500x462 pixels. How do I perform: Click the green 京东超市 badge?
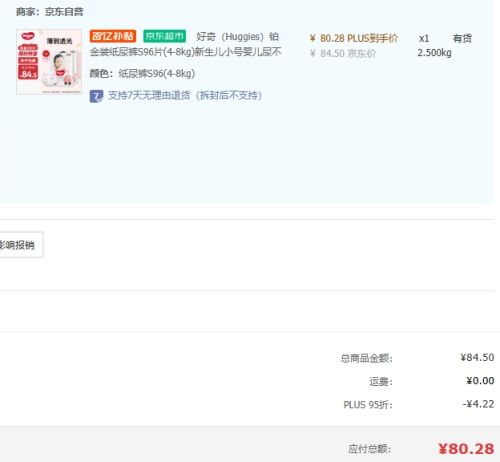[165, 36]
